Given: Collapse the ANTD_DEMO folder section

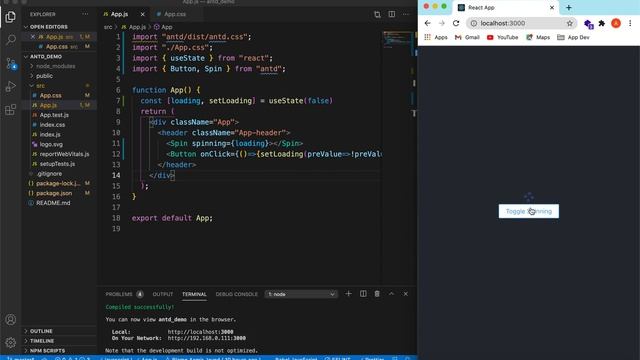Looking at the screenshot, I should tap(59, 57).
